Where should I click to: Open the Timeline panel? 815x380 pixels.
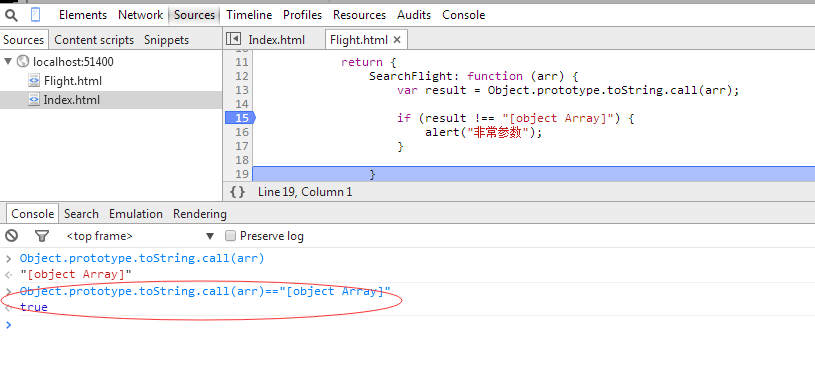tap(249, 15)
